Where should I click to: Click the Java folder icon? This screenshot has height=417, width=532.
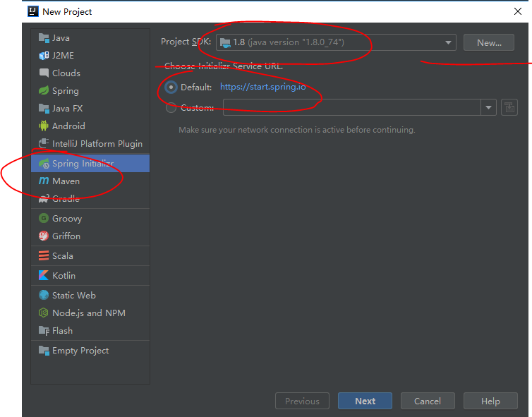point(44,37)
